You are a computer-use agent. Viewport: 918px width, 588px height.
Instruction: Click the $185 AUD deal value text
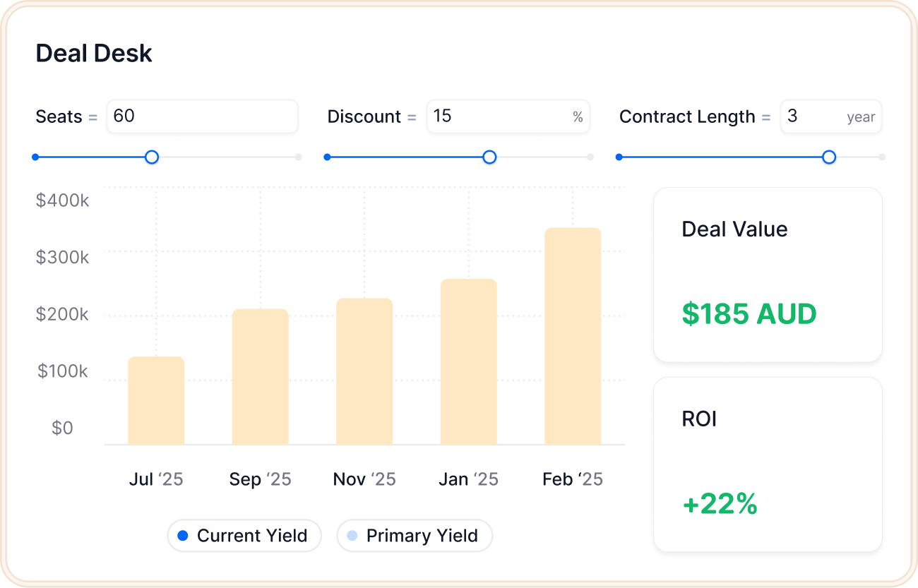[x=749, y=315]
